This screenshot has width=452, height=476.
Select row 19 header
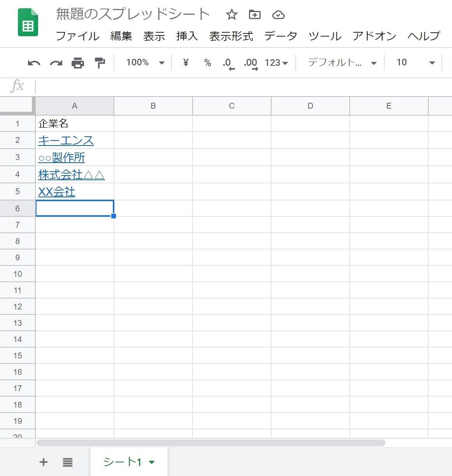point(18,421)
